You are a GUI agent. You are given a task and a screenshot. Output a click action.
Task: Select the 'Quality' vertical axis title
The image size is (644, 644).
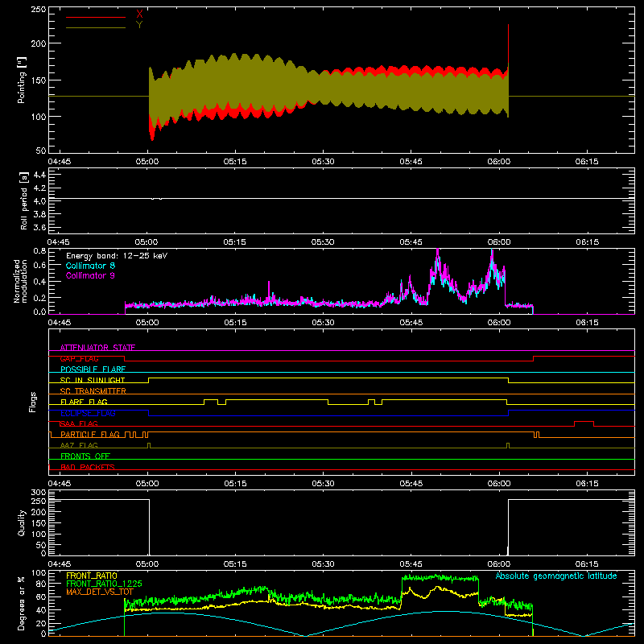pos(22,522)
